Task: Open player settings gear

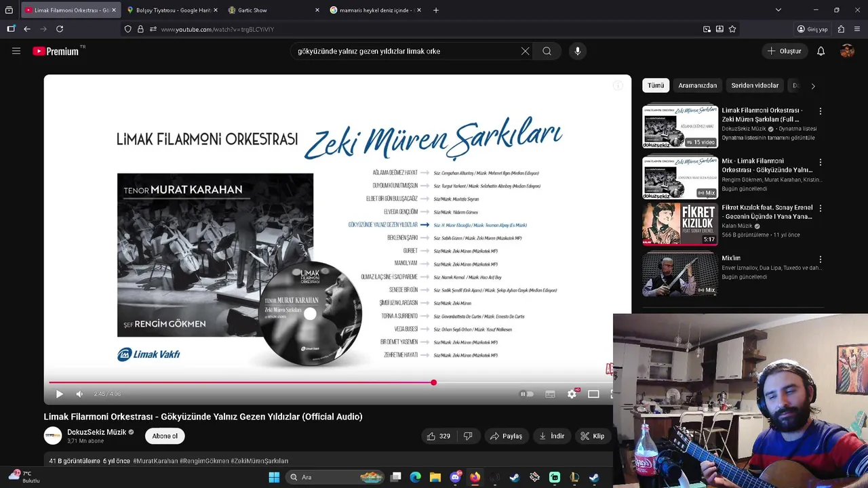Action: coord(572,394)
